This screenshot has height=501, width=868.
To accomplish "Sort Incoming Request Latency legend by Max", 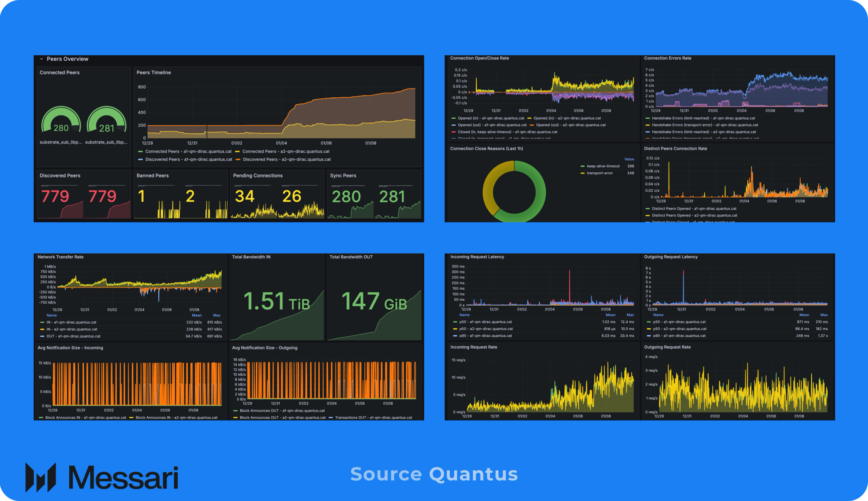I will [x=630, y=315].
